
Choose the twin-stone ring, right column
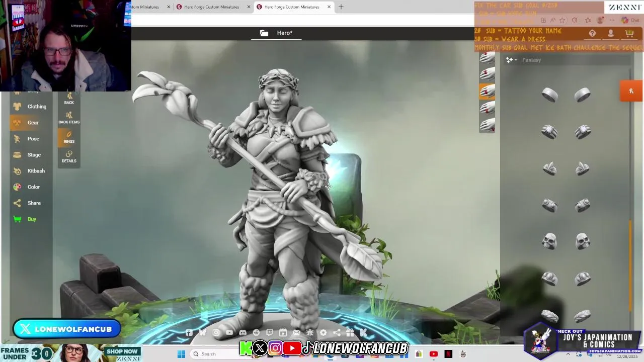pos(583,205)
